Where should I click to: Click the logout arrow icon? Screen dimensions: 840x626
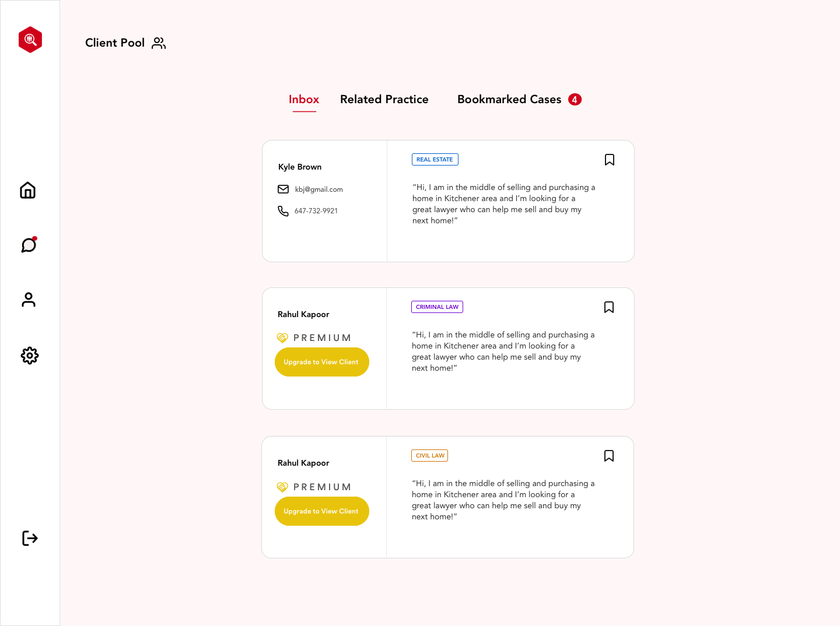[x=30, y=538]
